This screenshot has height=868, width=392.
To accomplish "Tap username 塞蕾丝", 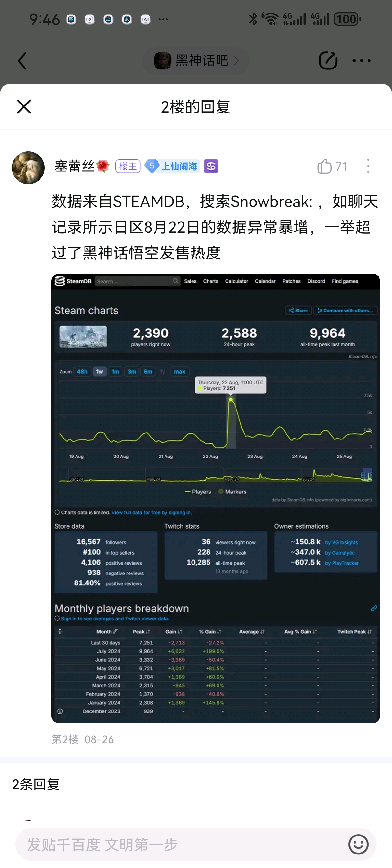I will 75,166.
